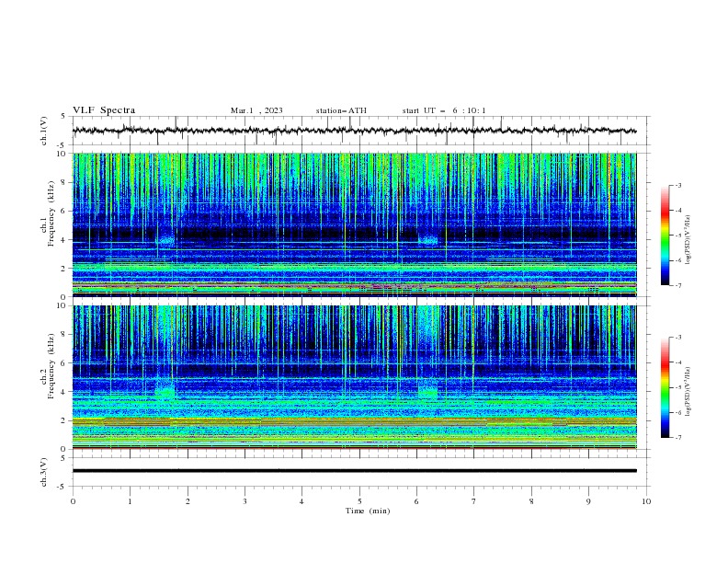Click the ch.1 emission blob near 6.2 min
The image size is (728, 563).
point(427,240)
